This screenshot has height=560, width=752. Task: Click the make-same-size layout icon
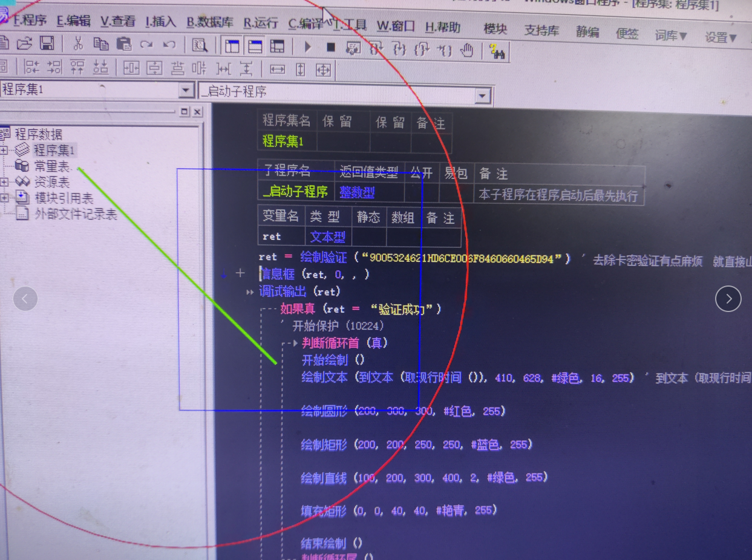click(323, 70)
